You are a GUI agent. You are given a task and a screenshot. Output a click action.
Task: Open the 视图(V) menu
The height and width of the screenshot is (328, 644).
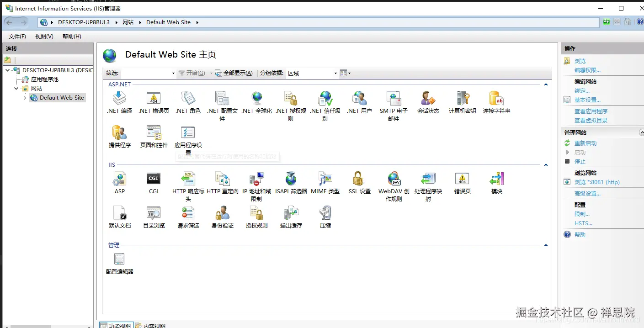(43, 37)
